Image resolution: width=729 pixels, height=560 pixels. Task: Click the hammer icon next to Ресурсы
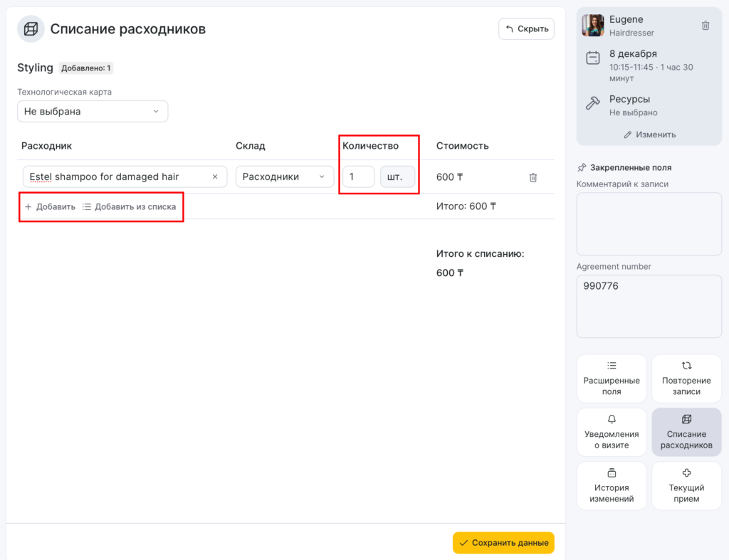pos(592,104)
